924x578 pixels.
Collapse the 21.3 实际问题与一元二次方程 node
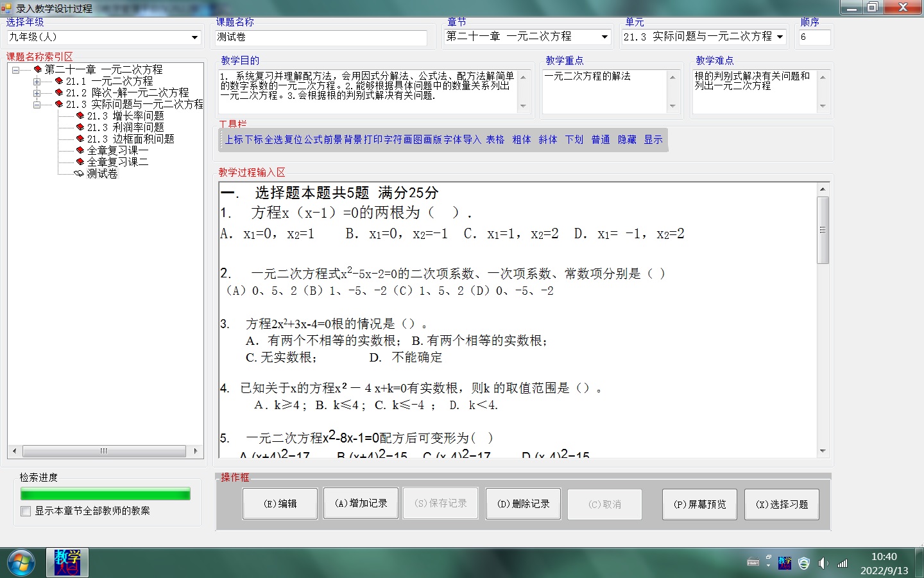[37, 105]
